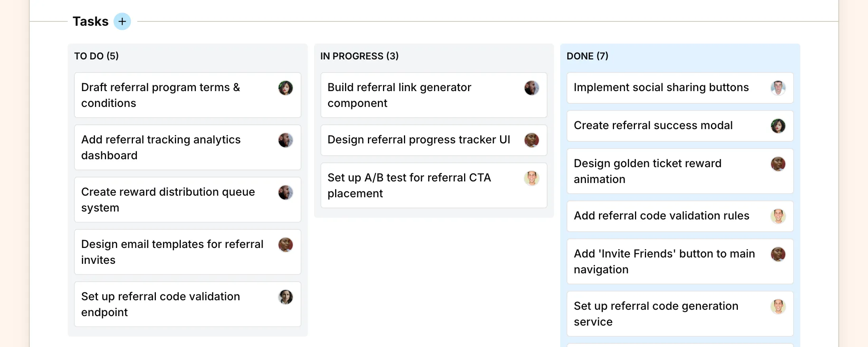Click the avatar on 'Create referral success modal'
The height and width of the screenshot is (347, 868).
click(x=779, y=126)
